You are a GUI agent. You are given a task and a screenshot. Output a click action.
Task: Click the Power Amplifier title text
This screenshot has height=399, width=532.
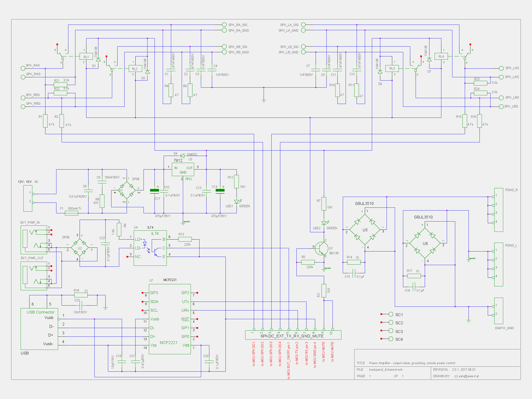[x=412, y=363]
